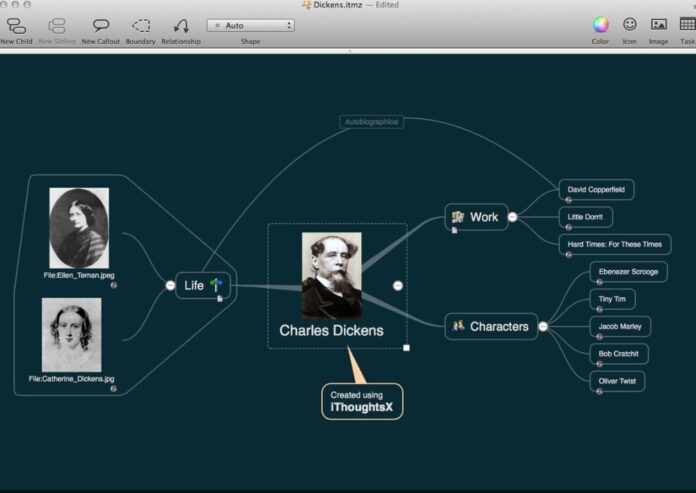696x493 pixels.
Task: Click the Relationship arrow tool
Action: pyautogui.click(x=181, y=26)
